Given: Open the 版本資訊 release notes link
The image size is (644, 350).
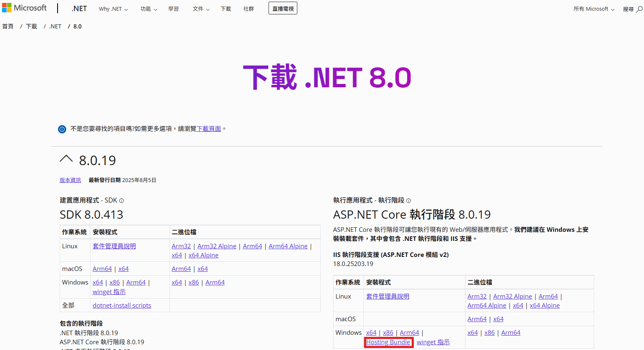Looking at the screenshot, I should pos(70,180).
